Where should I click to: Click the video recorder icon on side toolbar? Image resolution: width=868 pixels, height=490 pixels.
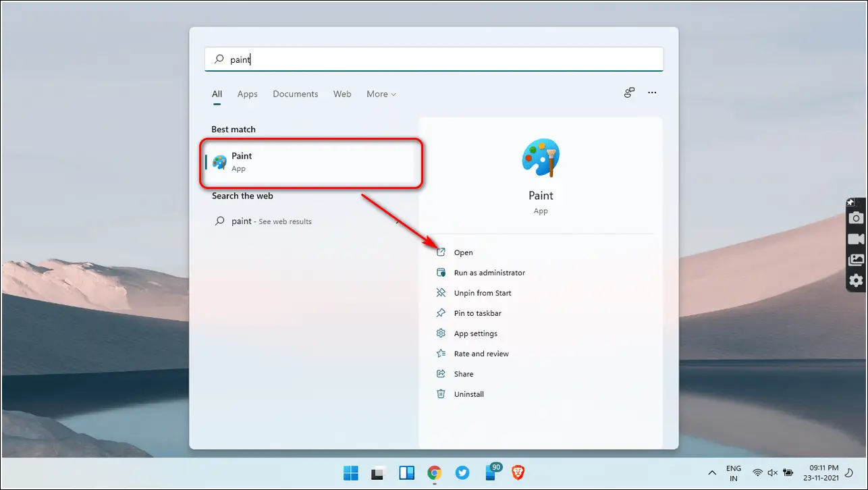[x=857, y=239]
